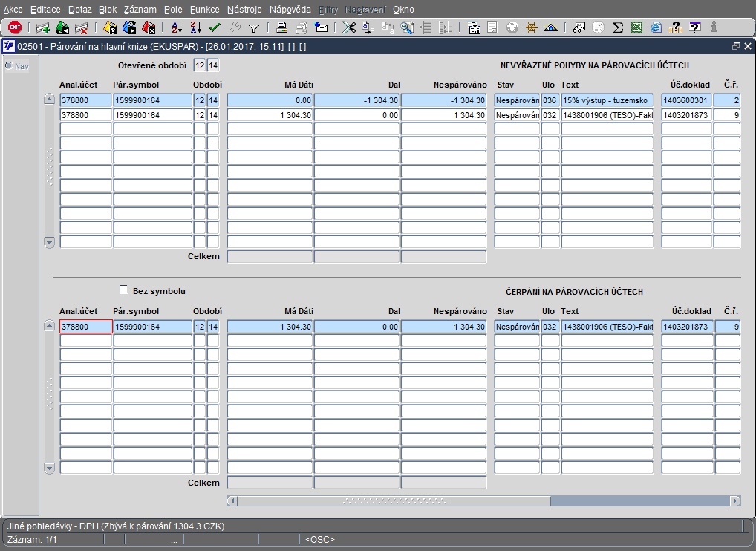Click the upper table Ulo cell 036

(550, 100)
